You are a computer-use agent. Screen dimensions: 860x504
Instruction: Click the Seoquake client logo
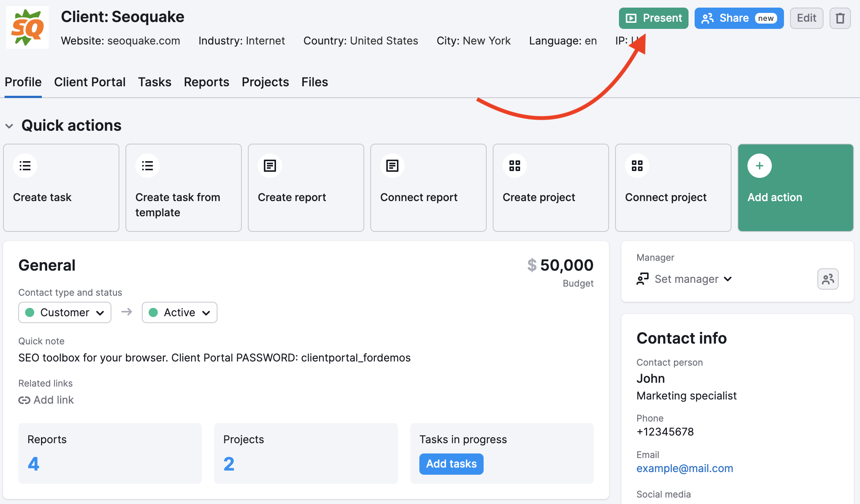27,27
